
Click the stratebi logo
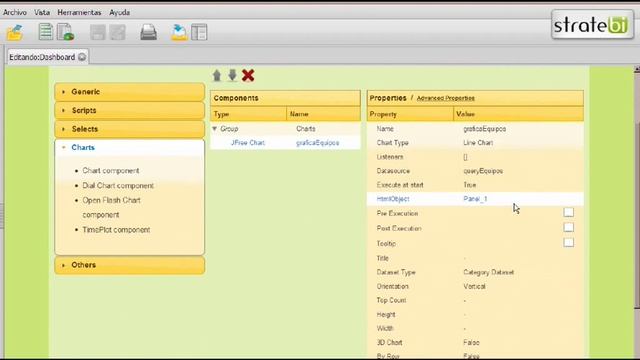(592, 25)
